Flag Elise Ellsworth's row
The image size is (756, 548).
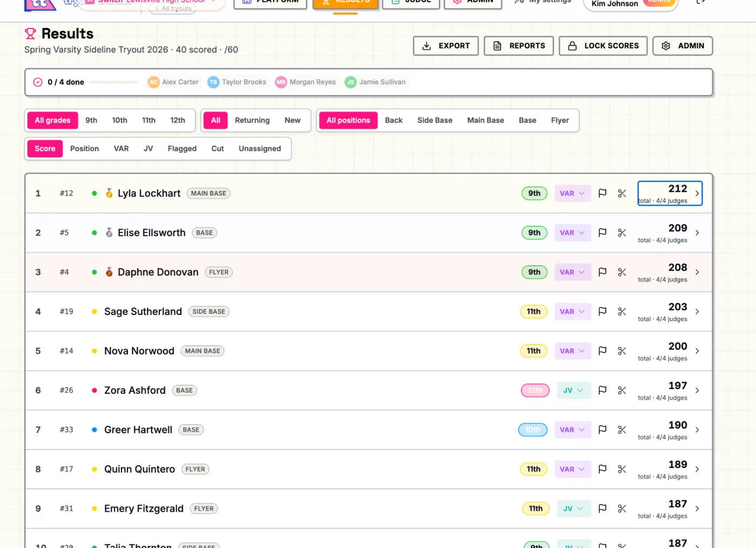pyautogui.click(x=603, y=232)
